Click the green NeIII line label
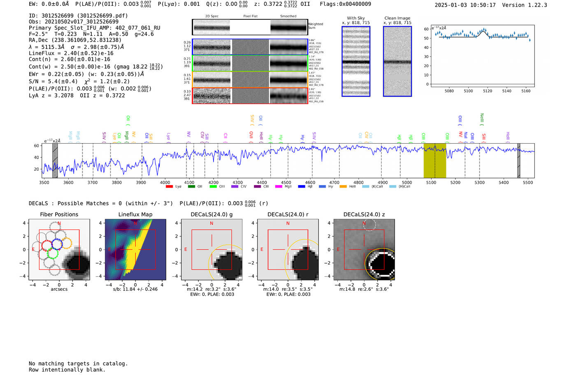The image size is (576, 392). 482,120
